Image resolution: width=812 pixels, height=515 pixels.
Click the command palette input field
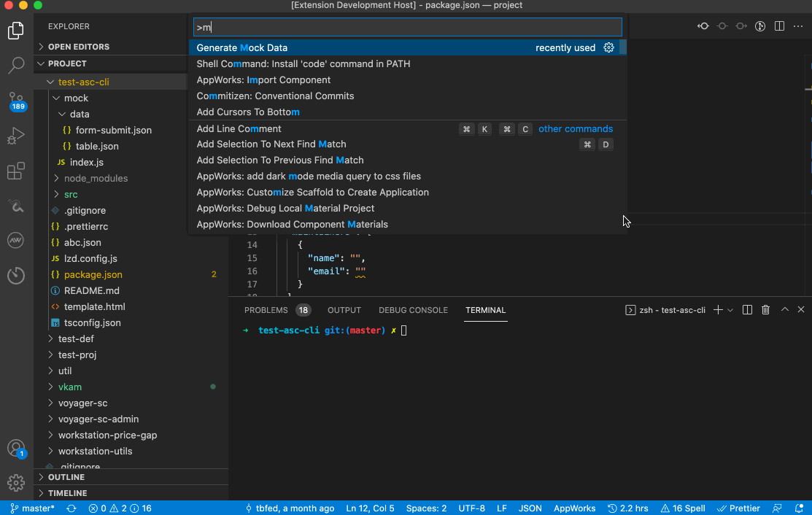pyautogui.click(x=408, y=27)
